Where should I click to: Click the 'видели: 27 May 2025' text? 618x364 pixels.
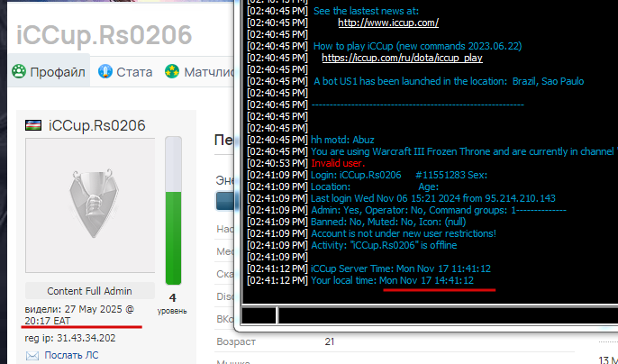click(x=79, y=314)
